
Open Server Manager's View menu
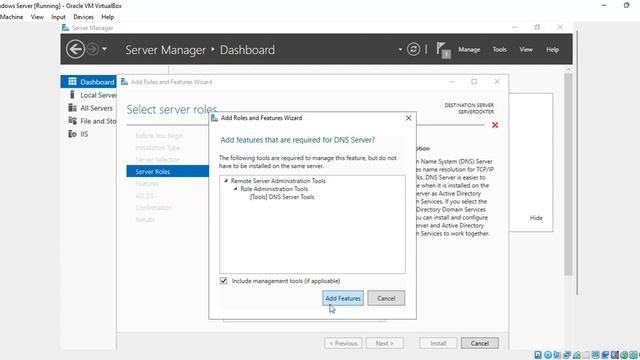[526, 49]
